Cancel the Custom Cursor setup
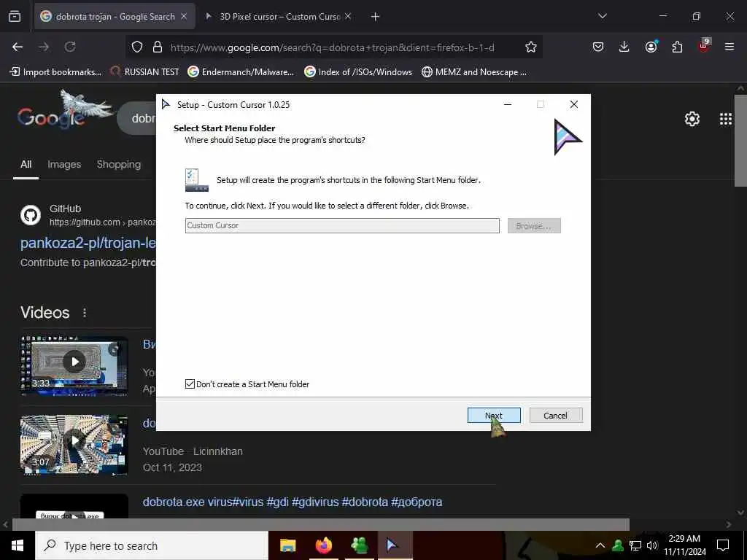Viewport: 747px width, 560px height. tap(555, 415)
